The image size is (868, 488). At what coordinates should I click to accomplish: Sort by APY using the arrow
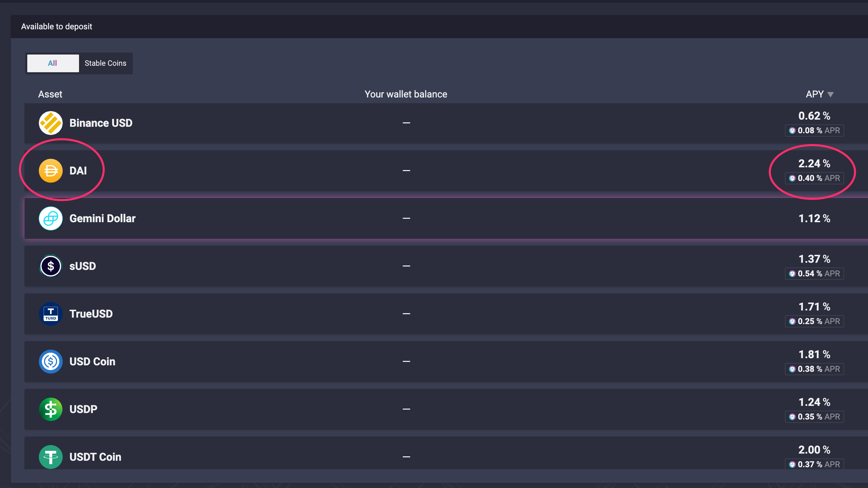click(831, 95)
